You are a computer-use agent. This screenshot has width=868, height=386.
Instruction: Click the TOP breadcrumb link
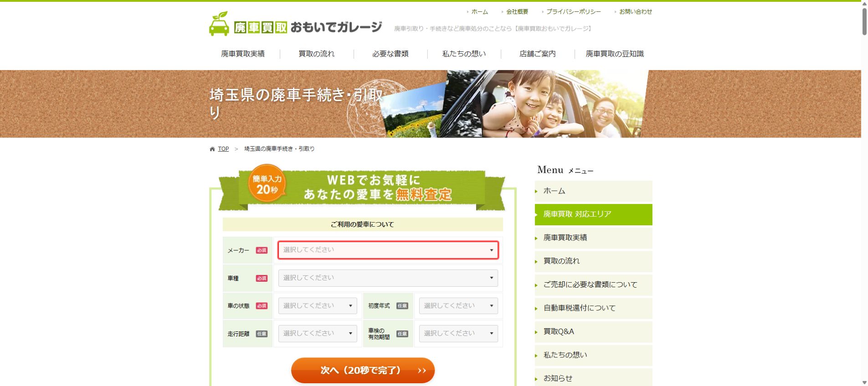pyautogui.click(x=223, y=149)
